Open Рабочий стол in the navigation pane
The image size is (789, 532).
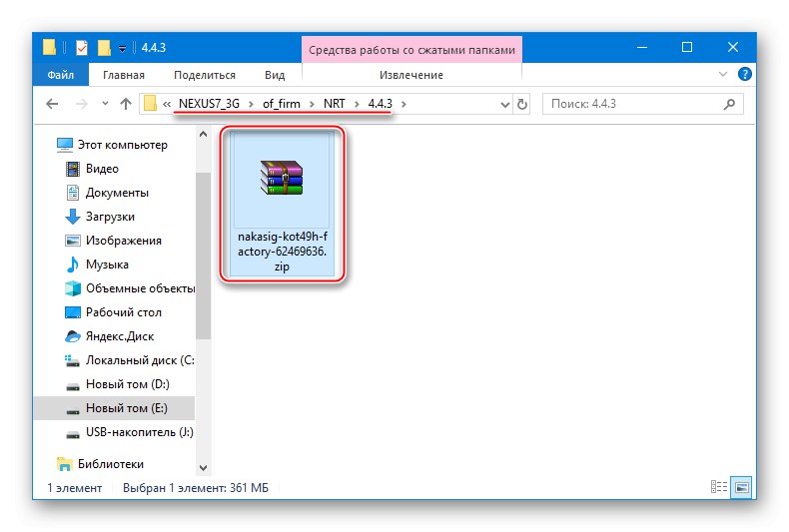[123, 312]
